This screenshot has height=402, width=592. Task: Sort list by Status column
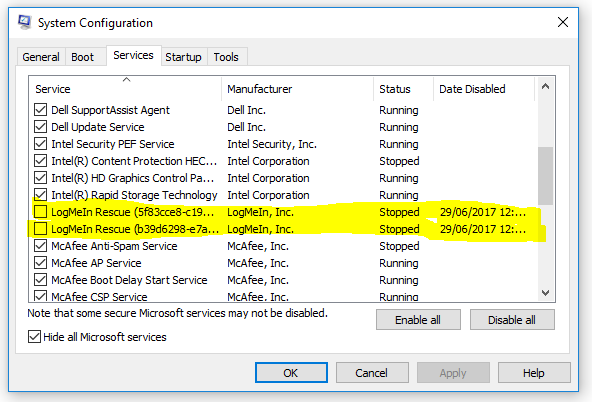(404, 89)
